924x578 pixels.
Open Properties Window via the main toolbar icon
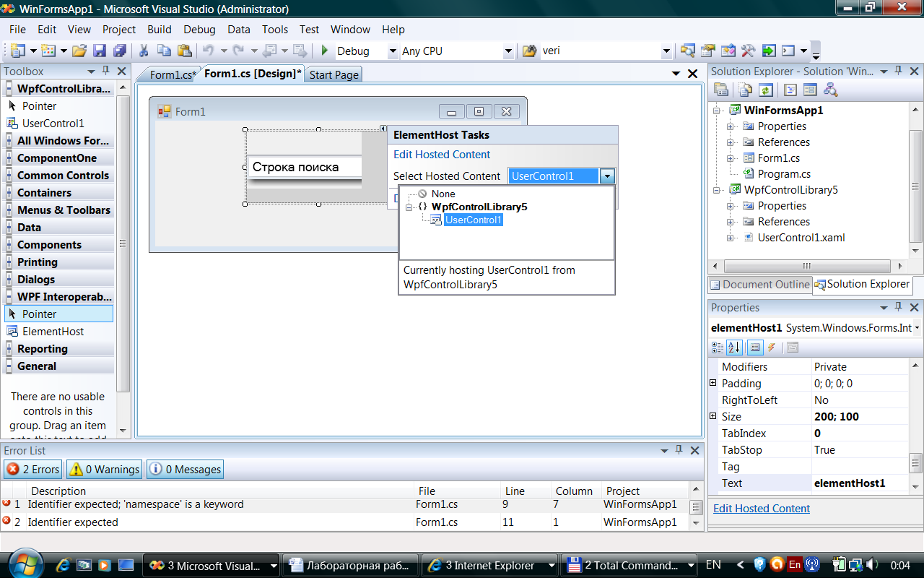pos(707,51)
